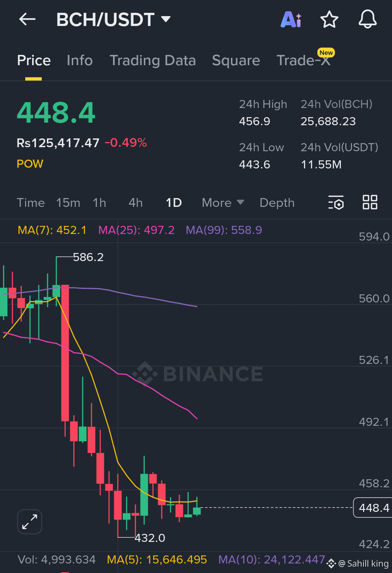Viewport: 392px width, 573px height.
Task: Switch to the Price tab
Action: click(34, 60)
